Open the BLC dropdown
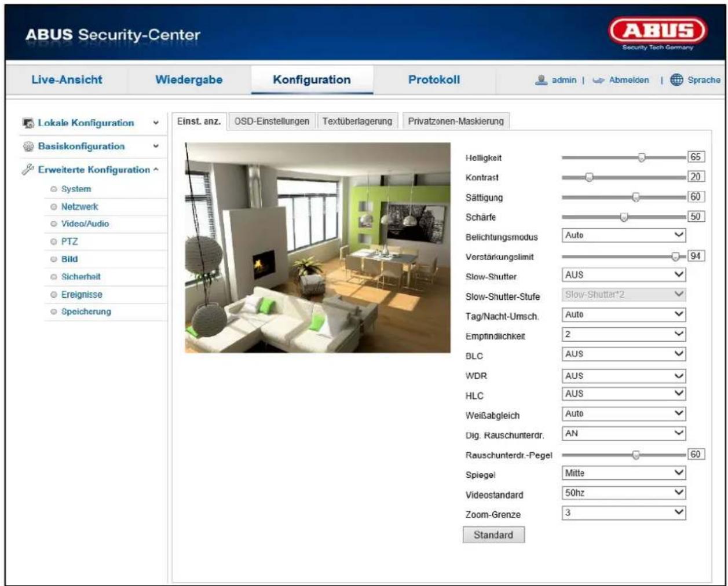This screenshot has width=728, height=586. tap(624, 354)
